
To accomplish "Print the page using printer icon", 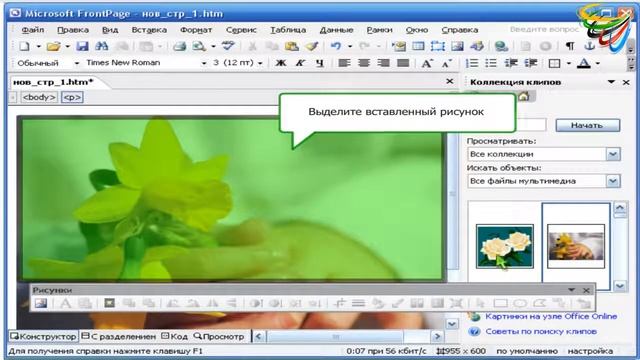I will (180, 46).
